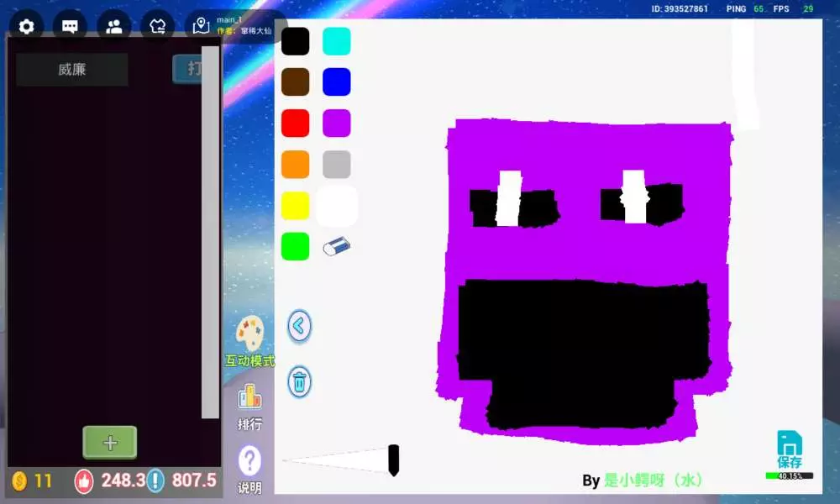Viewport: 840px width, 504px height.
Task: Click the author name 是小鳄呀（水）
Action: pyautogui.click(x=653, y=480)
